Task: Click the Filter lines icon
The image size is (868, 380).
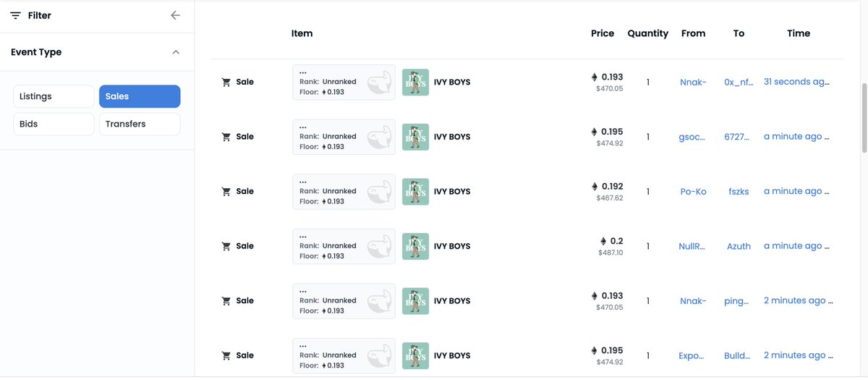Action: point(15,15)
